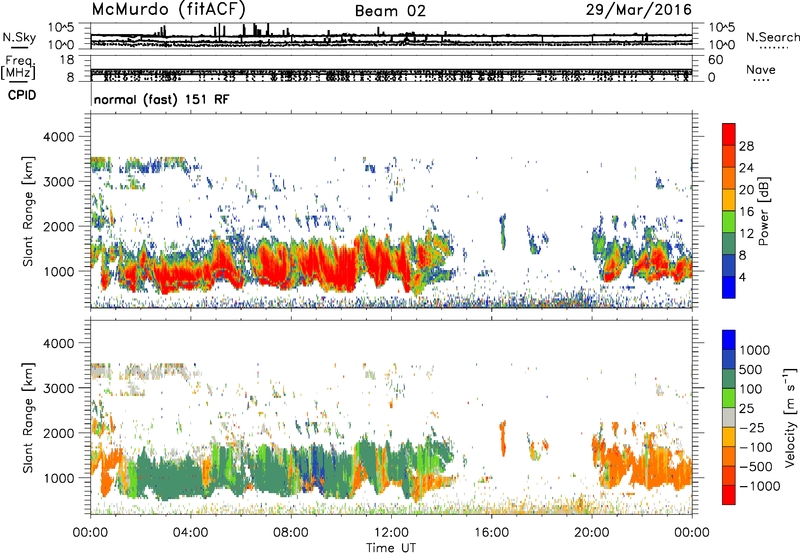Image resolution: width=800 pixels, height=554 pixels.
Task: Click the 'McMurdo (fitACF)' title text
Action: [x=168, y=10]
